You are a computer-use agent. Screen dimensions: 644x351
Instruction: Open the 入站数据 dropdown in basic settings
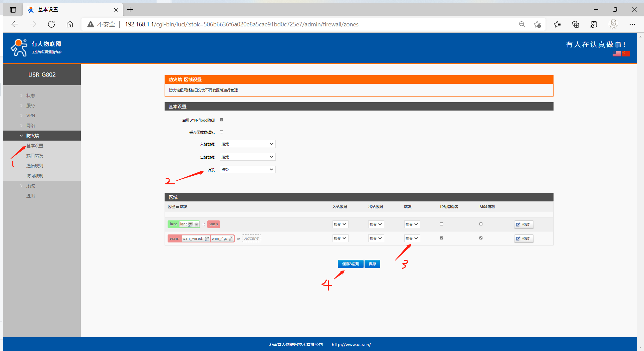pyautogui.click(x=247, y=144)
